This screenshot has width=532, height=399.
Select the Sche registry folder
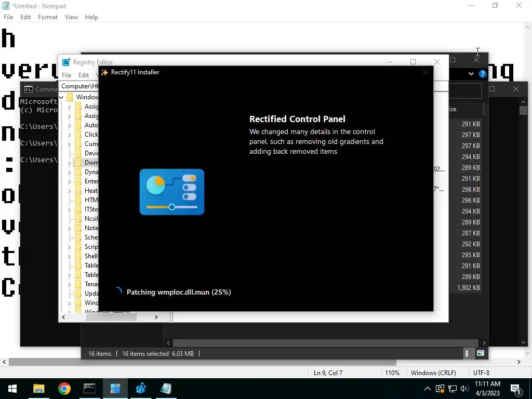(87, 237)
